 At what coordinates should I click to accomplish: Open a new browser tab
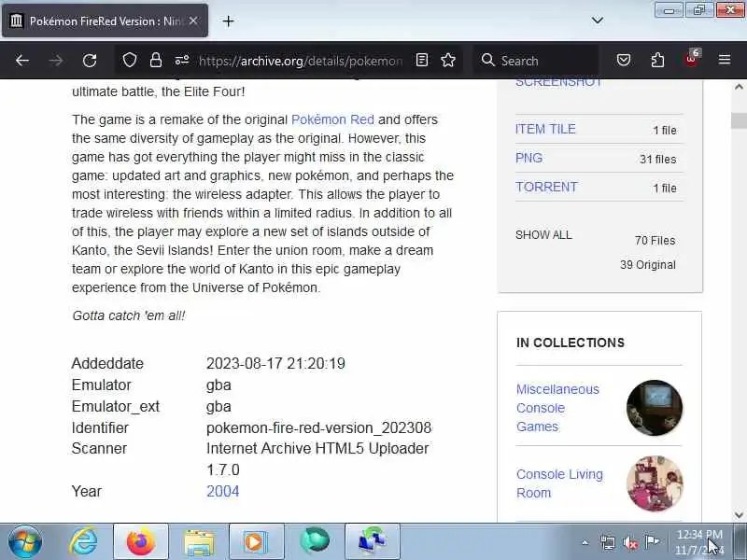(228, 21)
